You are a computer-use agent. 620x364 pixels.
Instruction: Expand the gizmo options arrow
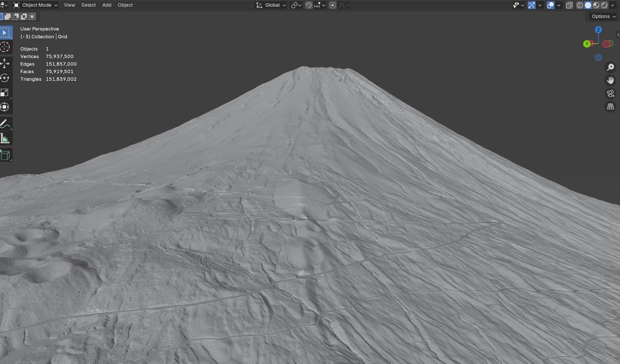click(540, 5)
